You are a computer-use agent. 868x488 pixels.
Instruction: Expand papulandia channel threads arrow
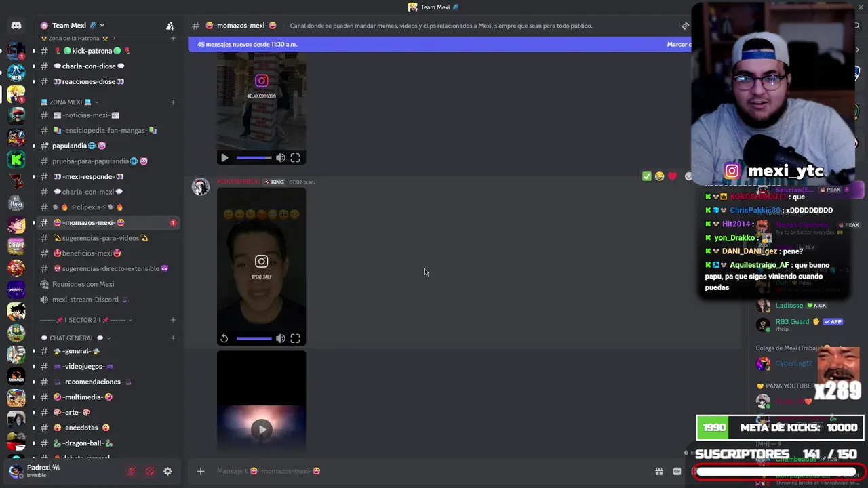coord(33,146)
